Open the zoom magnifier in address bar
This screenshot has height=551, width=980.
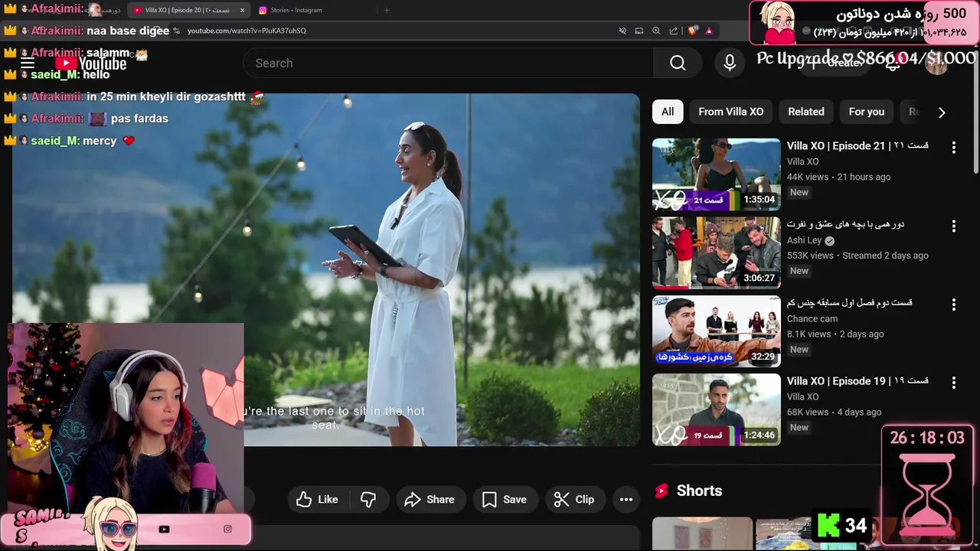pyautogui.click(x=656, y=31)
